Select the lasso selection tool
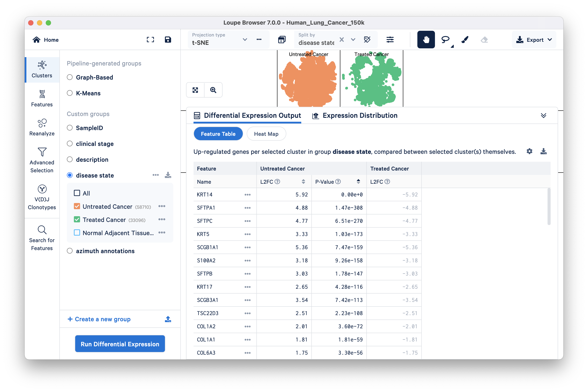Image resolution: width=588 pixels, height=392 pixels. [x=445, y=40]
